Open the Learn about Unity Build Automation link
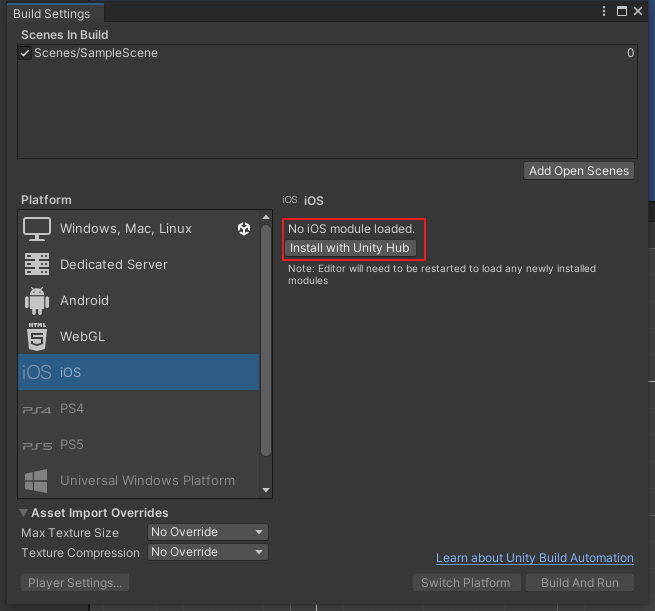The height and width of the screenshot is (611, 655). coord(535,558)
